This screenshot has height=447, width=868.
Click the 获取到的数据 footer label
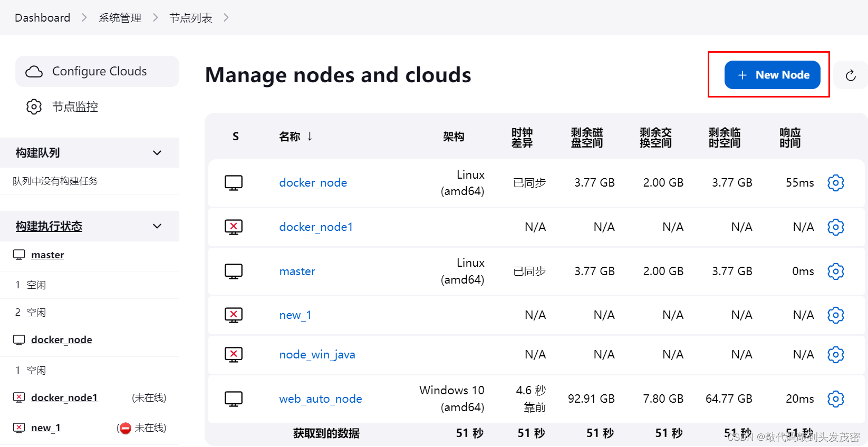(326, 433)
